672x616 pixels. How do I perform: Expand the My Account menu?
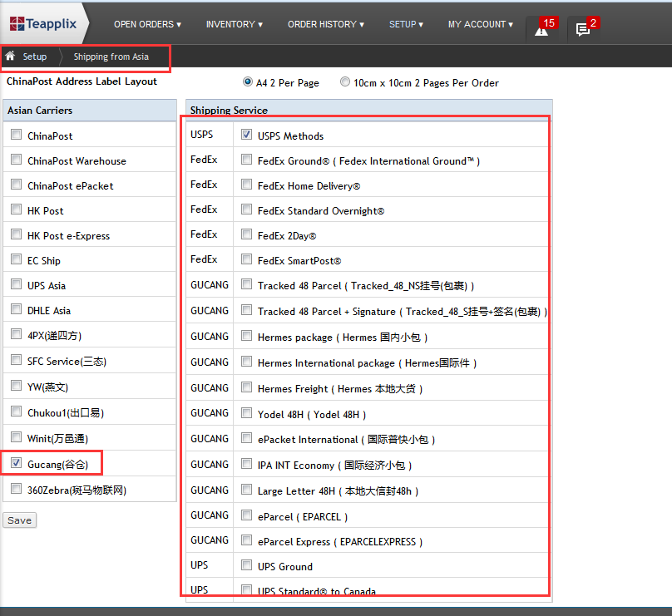[x=481, y=24]
